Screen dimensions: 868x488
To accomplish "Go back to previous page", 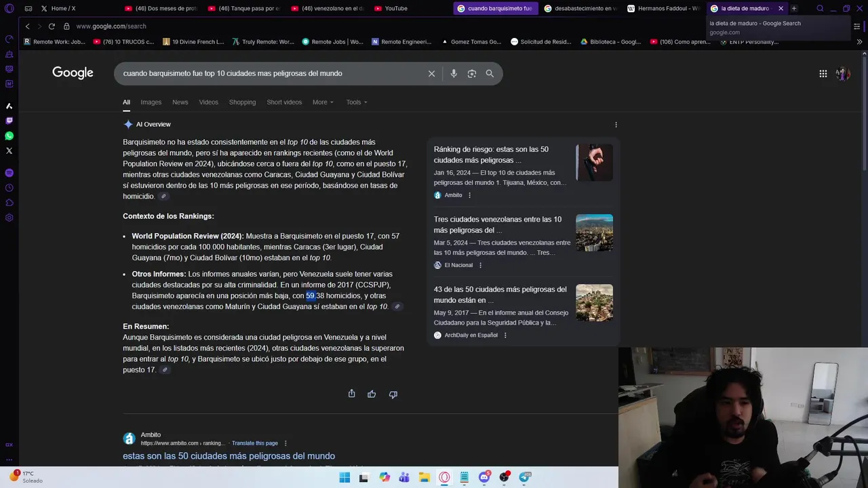I will (x=27, y=26).
